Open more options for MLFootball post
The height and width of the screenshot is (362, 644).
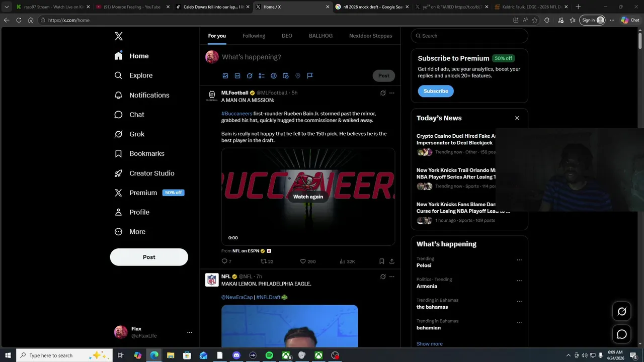[392, 93]
